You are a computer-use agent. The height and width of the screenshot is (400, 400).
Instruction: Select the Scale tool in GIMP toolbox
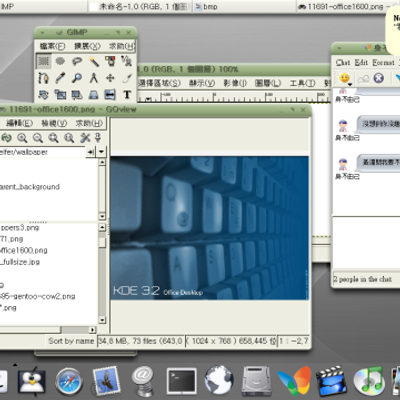click(x=60, y=95)
